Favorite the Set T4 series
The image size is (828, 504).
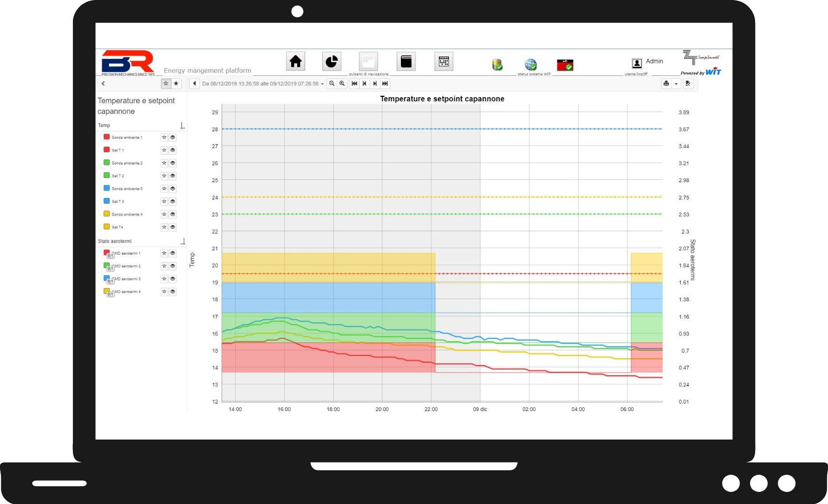pyautogui.click(x=164, y=227)
